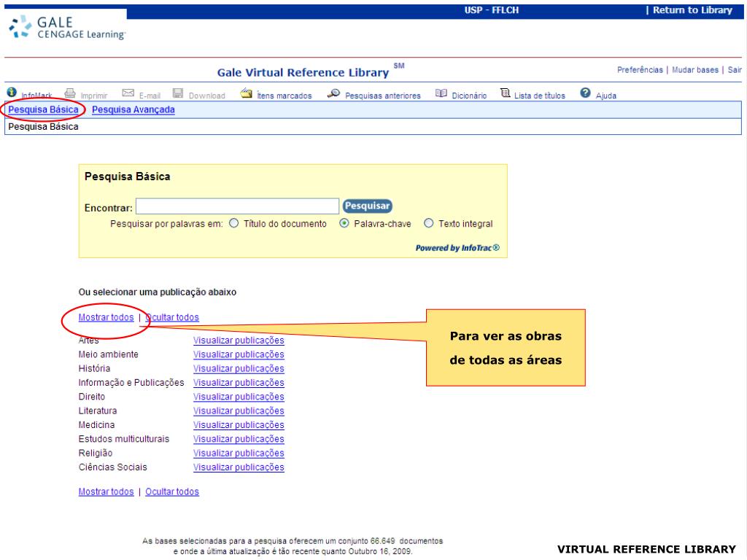Click the Lista de títulos icon
This screenshot has width=747, height=560.
click(505, 93)
